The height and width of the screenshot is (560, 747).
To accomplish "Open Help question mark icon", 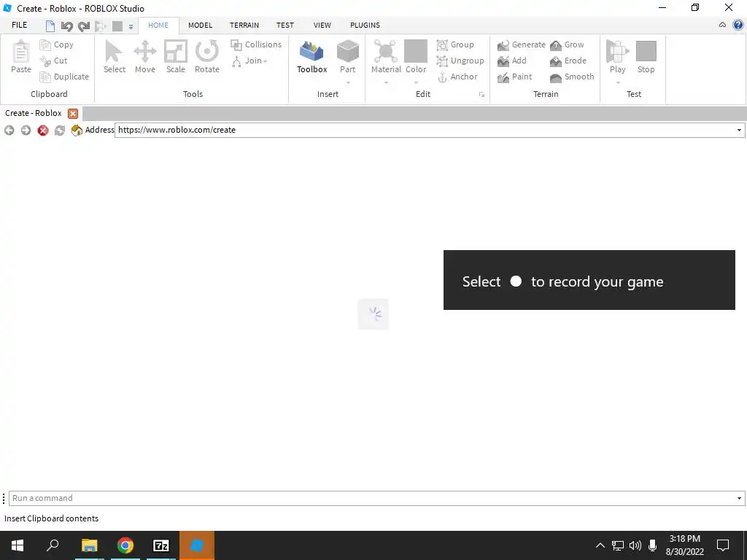I will coord(738,25).
